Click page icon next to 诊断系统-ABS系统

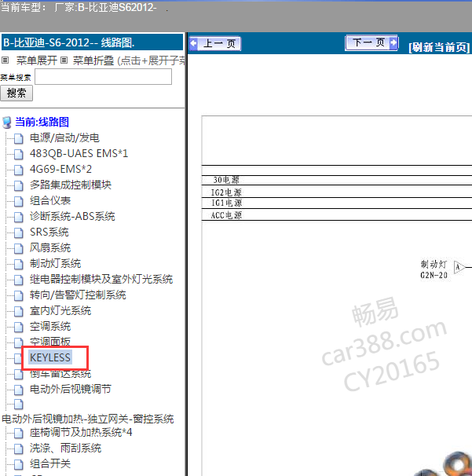pyautogui.click(x=19, y=217)
